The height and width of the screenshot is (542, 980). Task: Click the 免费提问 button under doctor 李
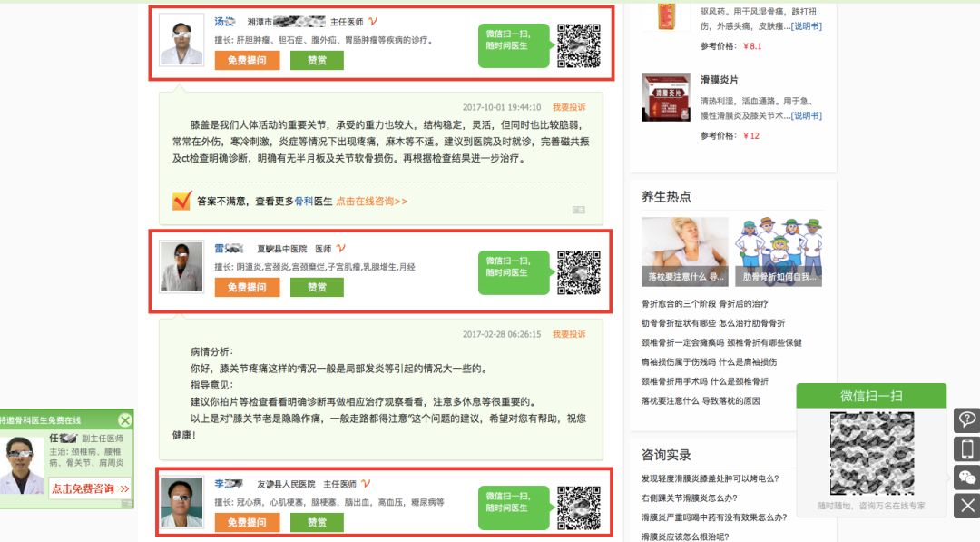coord(248,522)
